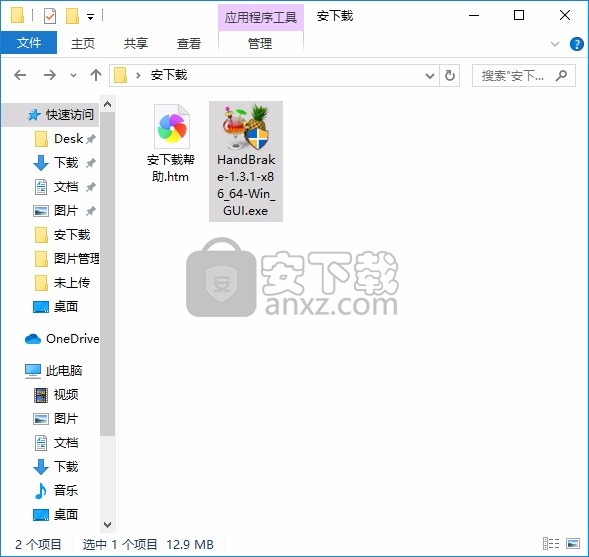Open pinned 图片 under quick access
This screenshot has height=557, width=589.
point(65,211)
